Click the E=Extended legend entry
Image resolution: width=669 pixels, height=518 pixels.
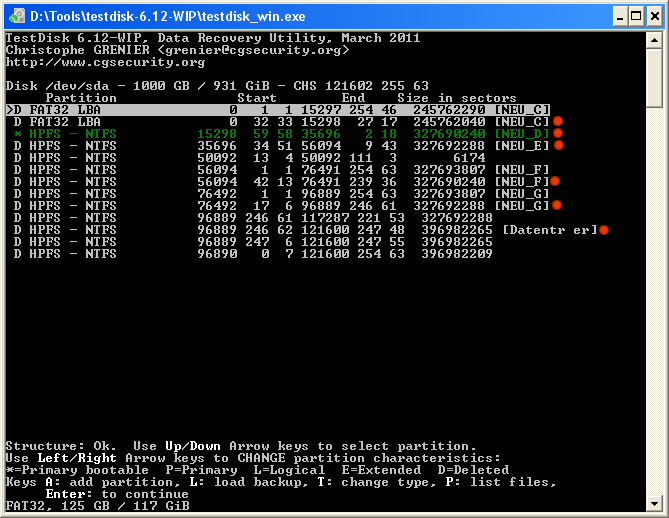click(381, 470)
